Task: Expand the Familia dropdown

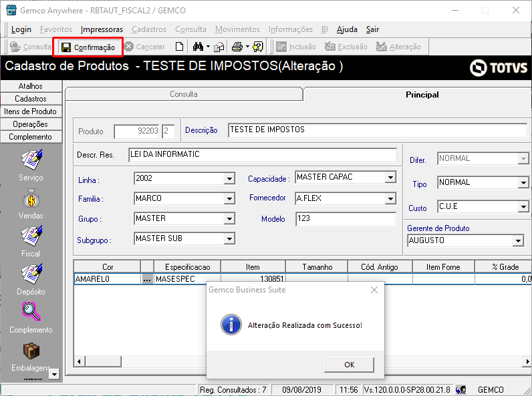Action: coord(229,199)
